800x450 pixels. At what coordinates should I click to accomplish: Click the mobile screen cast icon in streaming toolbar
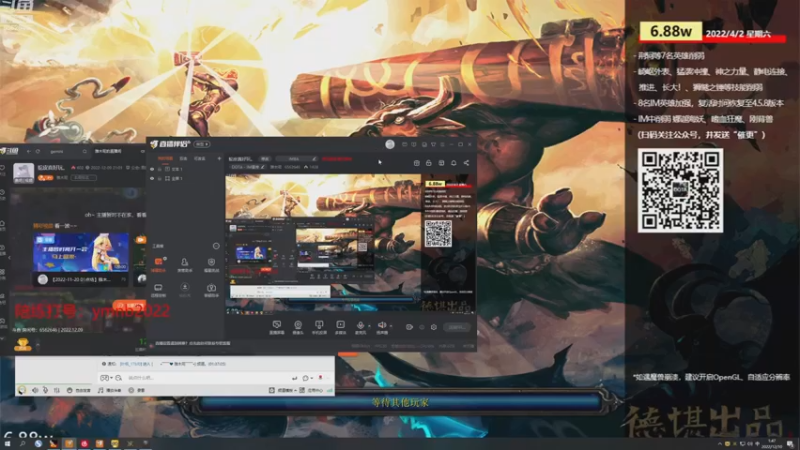click(319, 325)
